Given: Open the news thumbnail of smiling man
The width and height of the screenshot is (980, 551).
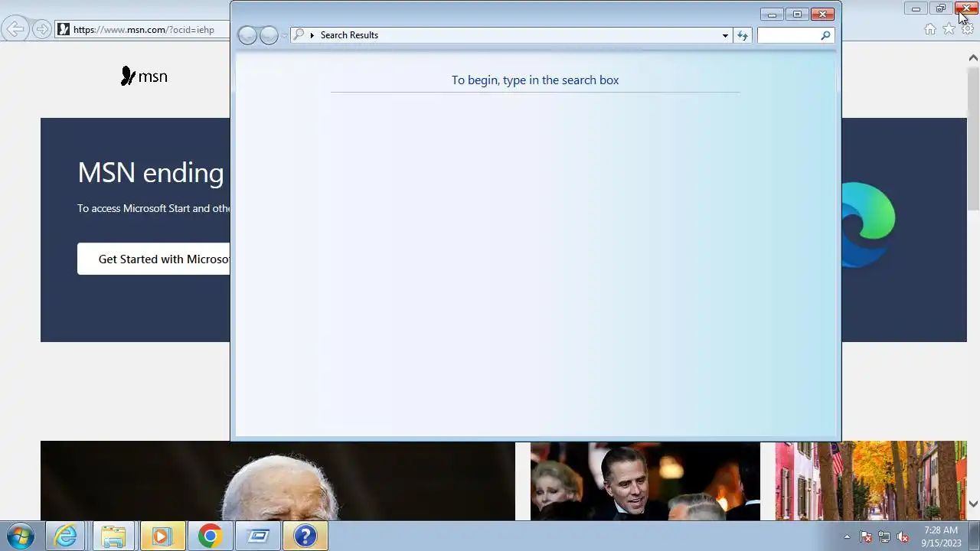Looking at the screenshot, I should [645, 481].
